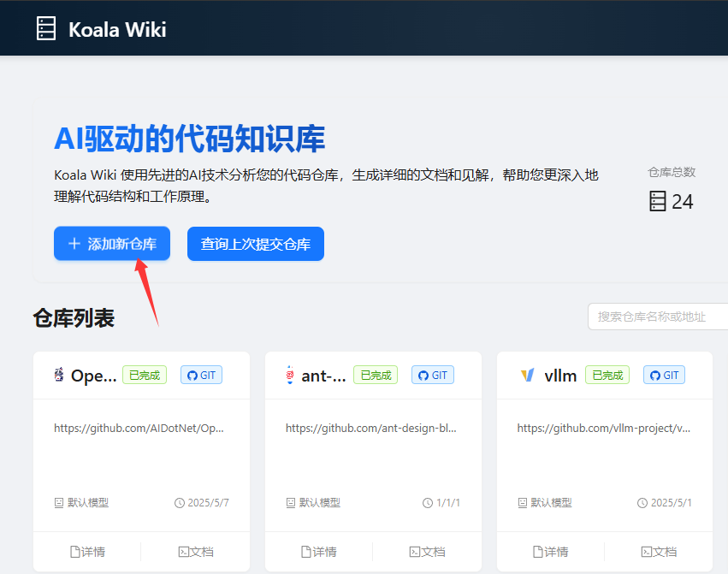Click the GIT tag on ant-... card
The width and height of the screenshot is (728, 574).
pos(433,375)
